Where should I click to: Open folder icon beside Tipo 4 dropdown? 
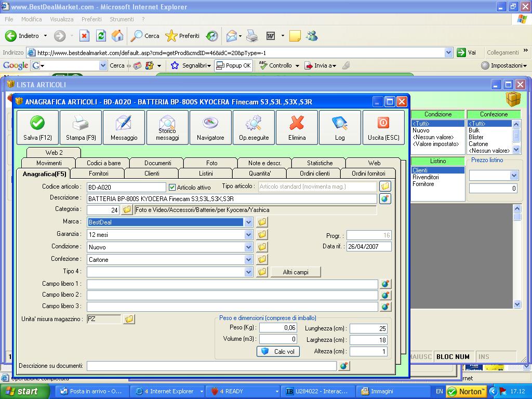[x=262, y=272]
